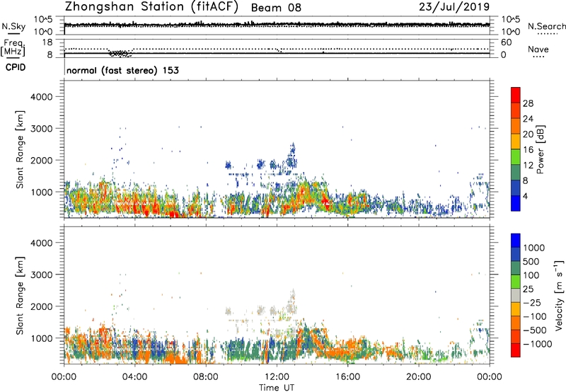Click the 'Velocity [m s-1]' color bar label
The height and width of the screenshot is (392, 566).
point(559,295)
